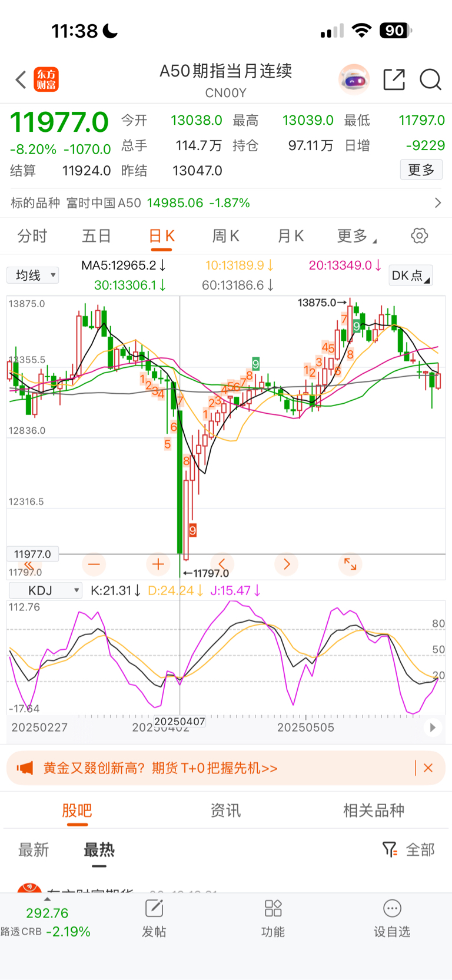Tap the 11797.0 low price marker

coord(206,573)
